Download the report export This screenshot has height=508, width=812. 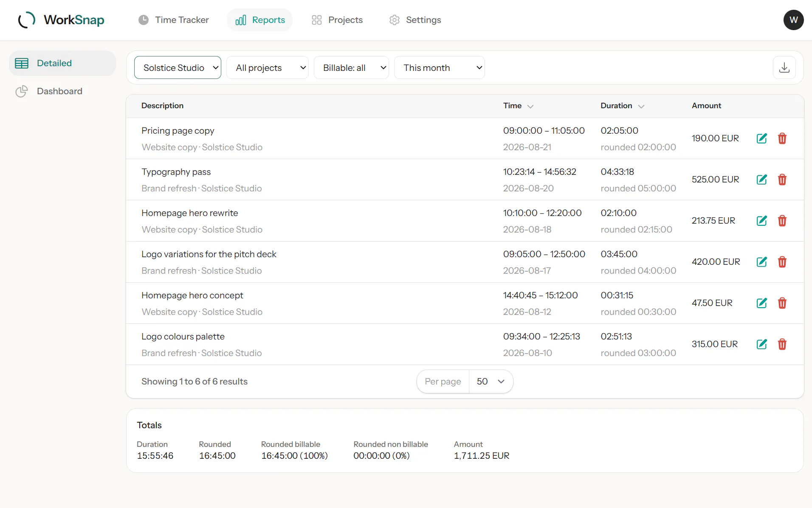[784, 68]
